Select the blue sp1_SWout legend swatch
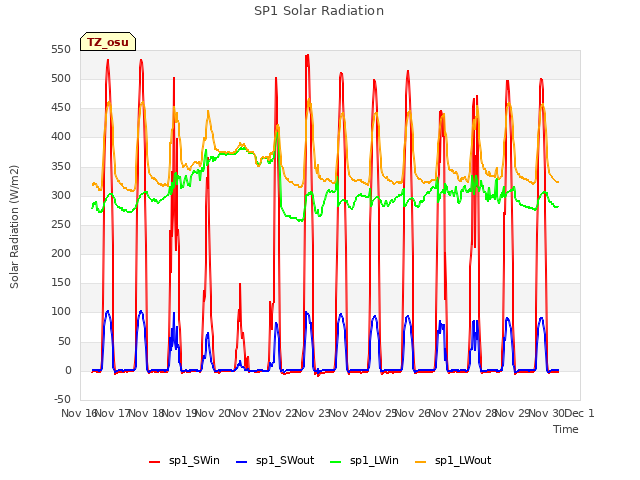This screenshot has height=480, width=640. pos(242,462)
